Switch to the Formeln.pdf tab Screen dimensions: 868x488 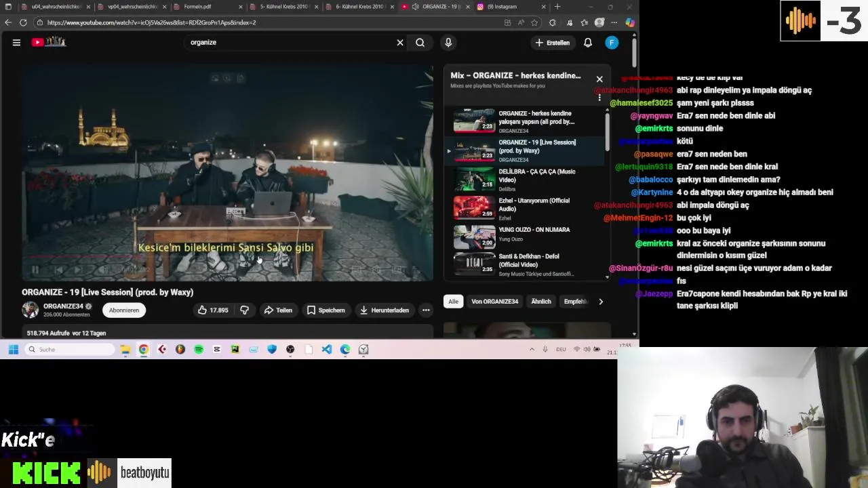(206, 7)
